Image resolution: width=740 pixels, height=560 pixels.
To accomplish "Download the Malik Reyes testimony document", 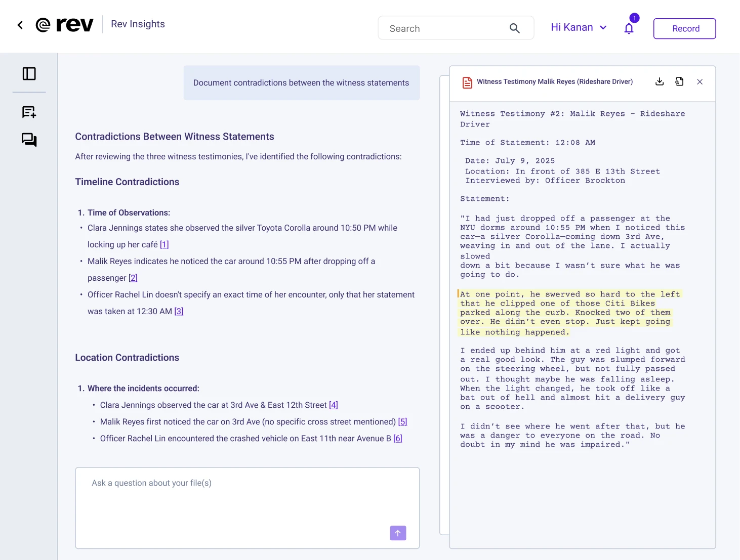I will point(660,81).
